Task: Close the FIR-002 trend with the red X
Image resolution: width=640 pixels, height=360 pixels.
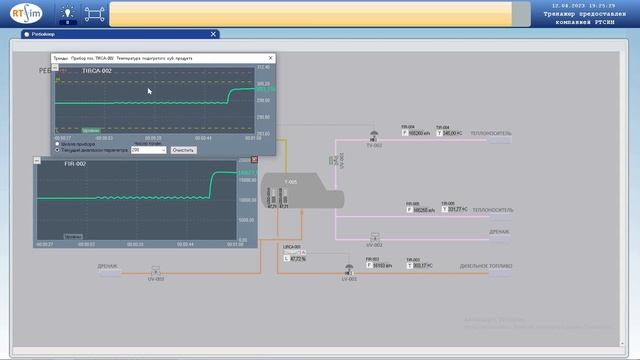Action: coord(254,160)
